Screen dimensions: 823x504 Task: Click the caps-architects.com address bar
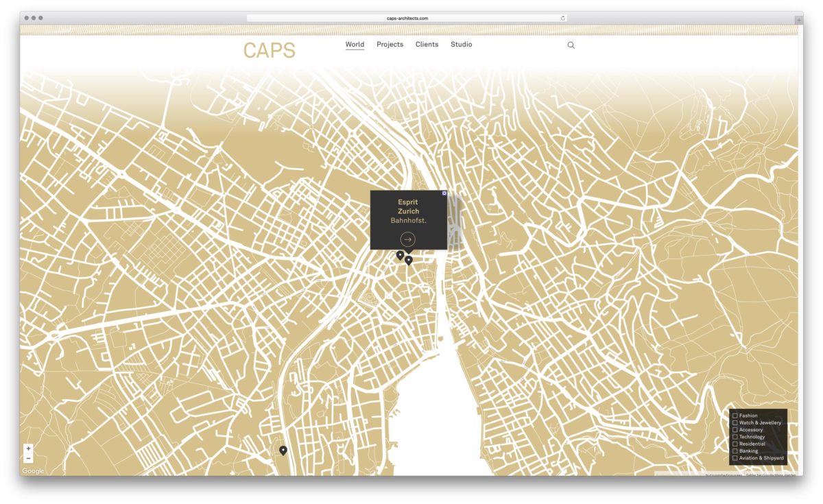point(407,19)
